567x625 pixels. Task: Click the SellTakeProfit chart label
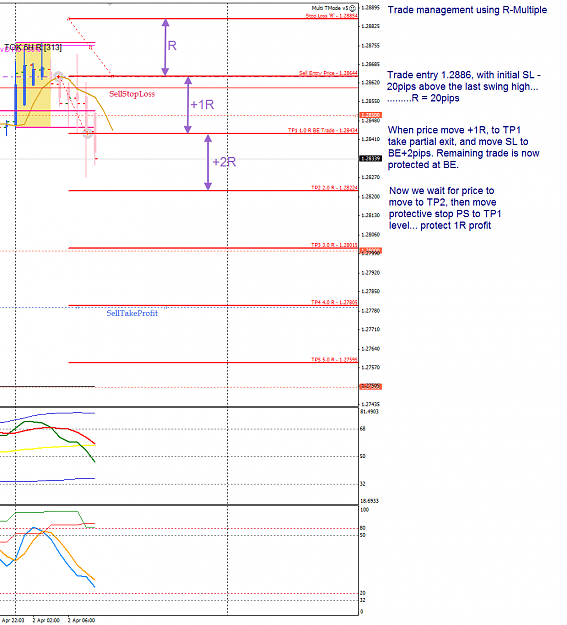tap(132, 313)
